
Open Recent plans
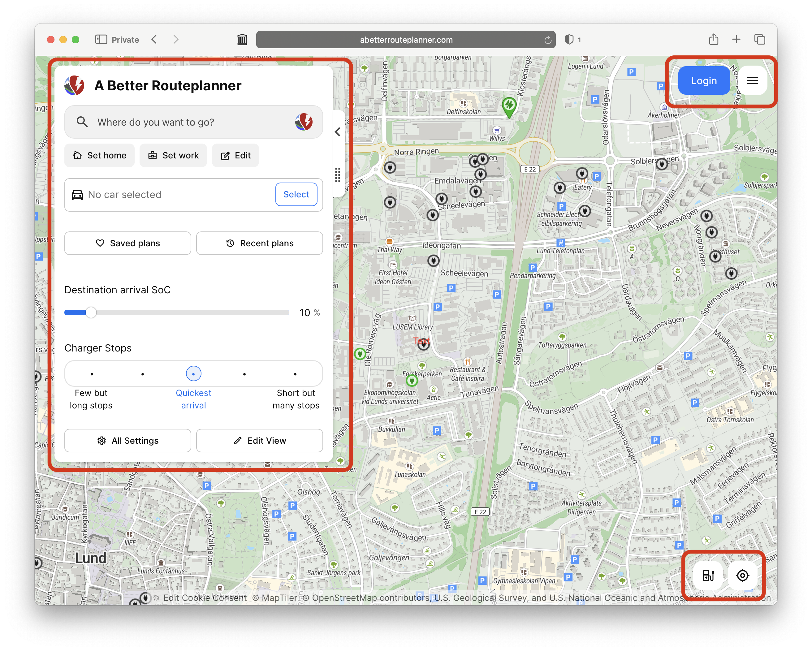pyautogui.click(x=260, y=243)
